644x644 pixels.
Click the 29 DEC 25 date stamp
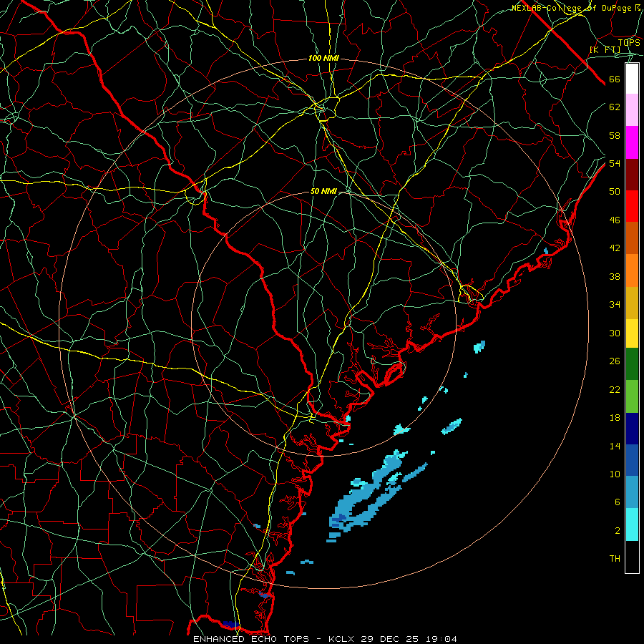(390, 639)
